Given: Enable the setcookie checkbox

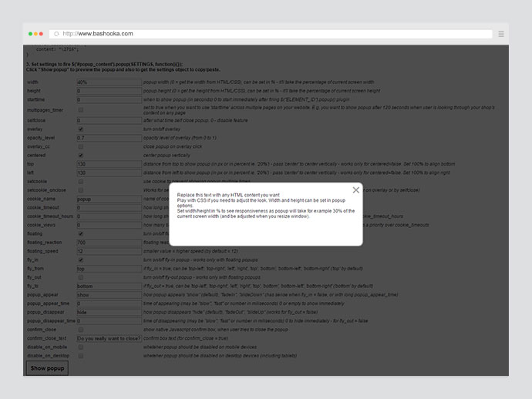Looking at the screenshot, I should [x=81, y=181].
